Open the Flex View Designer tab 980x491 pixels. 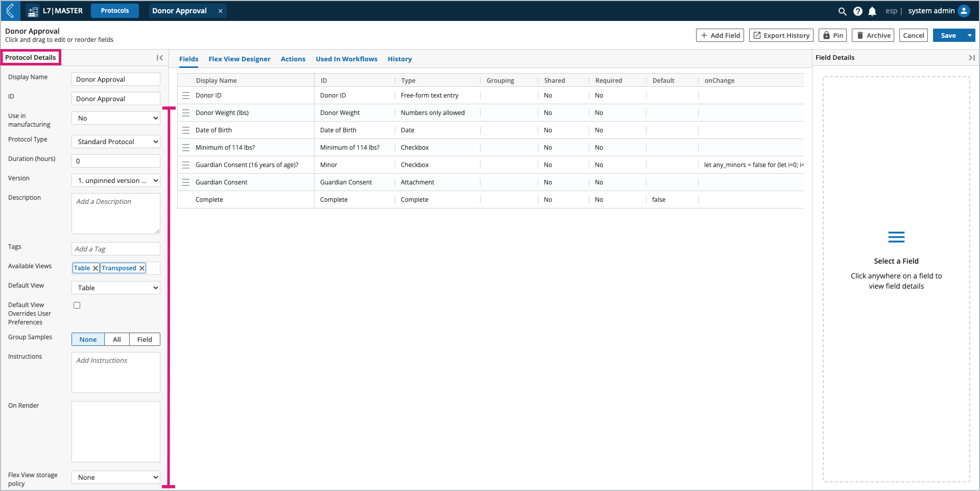[x=240, y=59]
